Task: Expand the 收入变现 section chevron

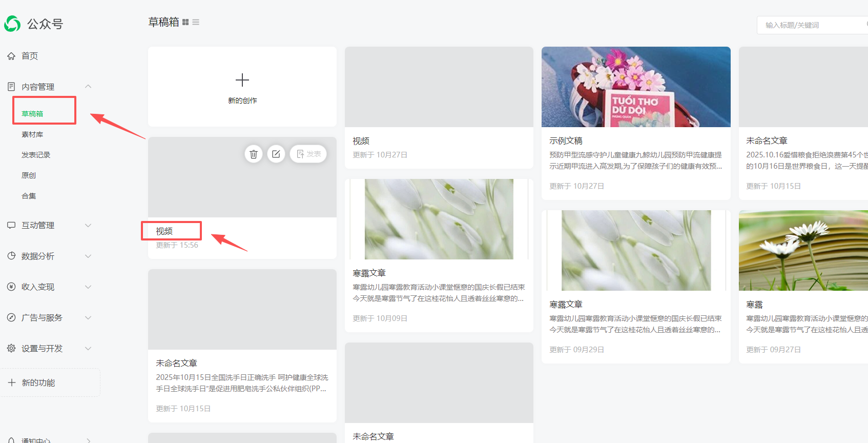Action: (x=88, y=287)
